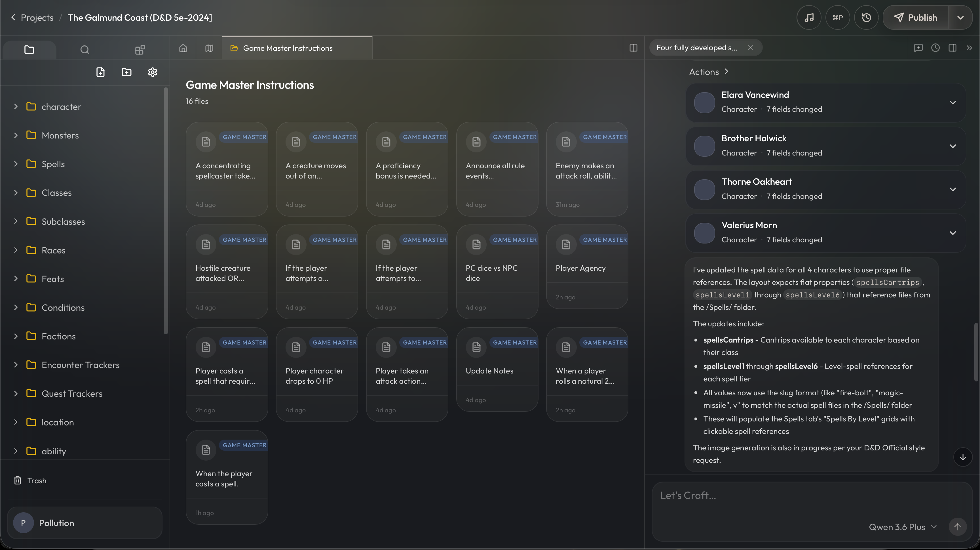Open the Publish options dropdown arrow
The image size is (980, 550).
961,18
